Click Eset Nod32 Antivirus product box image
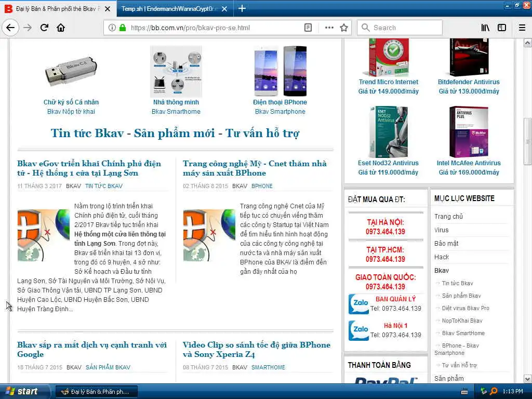The image size is (532, 399). (388, 131)
